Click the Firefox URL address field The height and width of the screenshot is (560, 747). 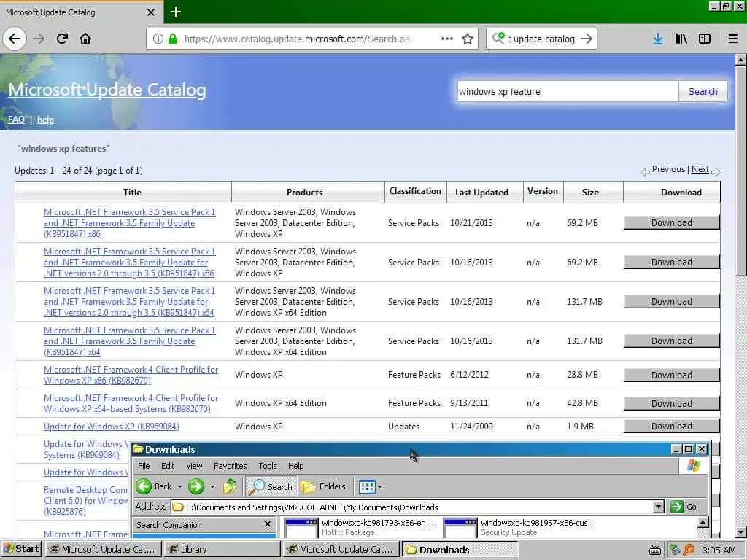298,39
